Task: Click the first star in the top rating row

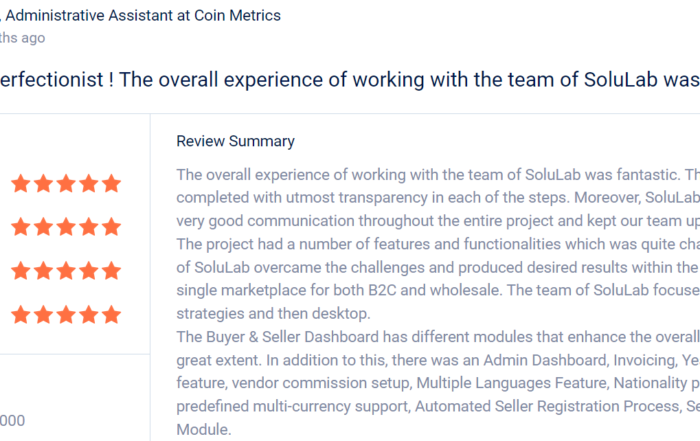Action: (x=21, y=183)
